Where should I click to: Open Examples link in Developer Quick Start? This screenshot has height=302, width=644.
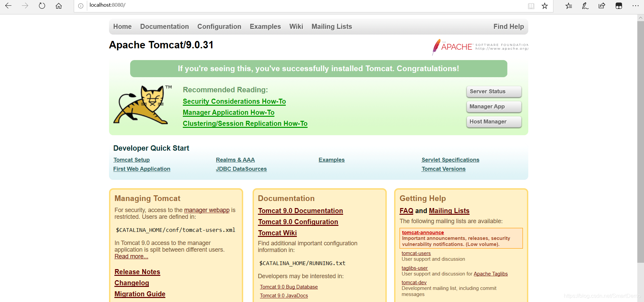coord(331,160)
